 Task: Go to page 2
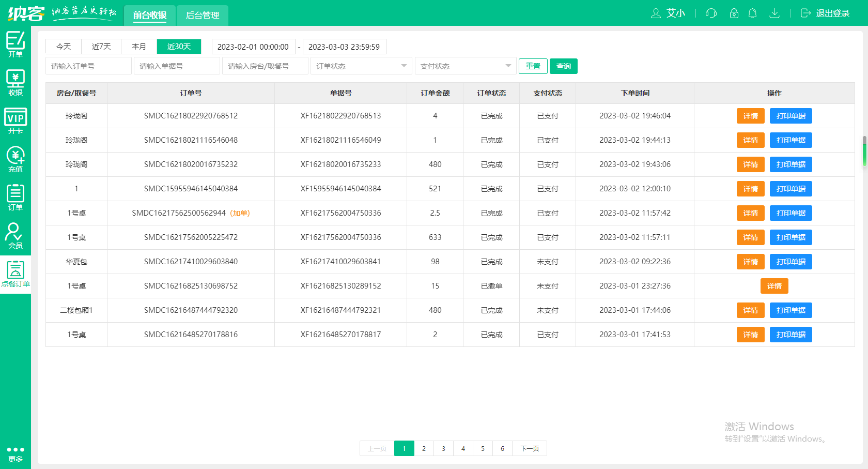(x=424, y=448)
